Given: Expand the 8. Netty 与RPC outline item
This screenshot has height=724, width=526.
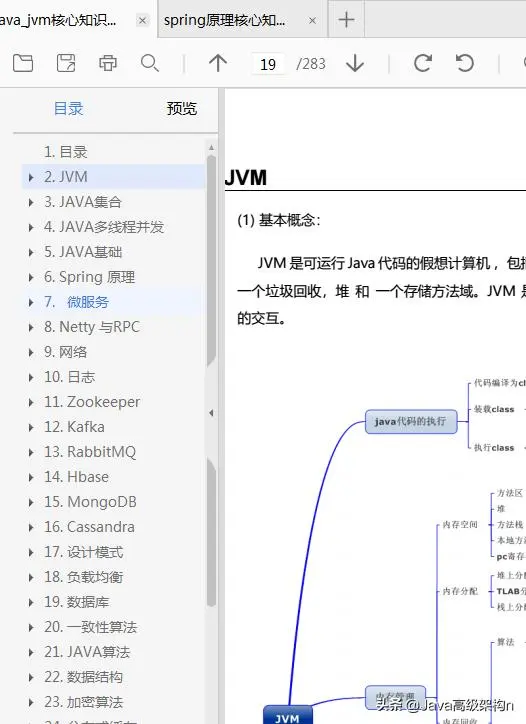Looking at the screenshot, I should 31,327.
